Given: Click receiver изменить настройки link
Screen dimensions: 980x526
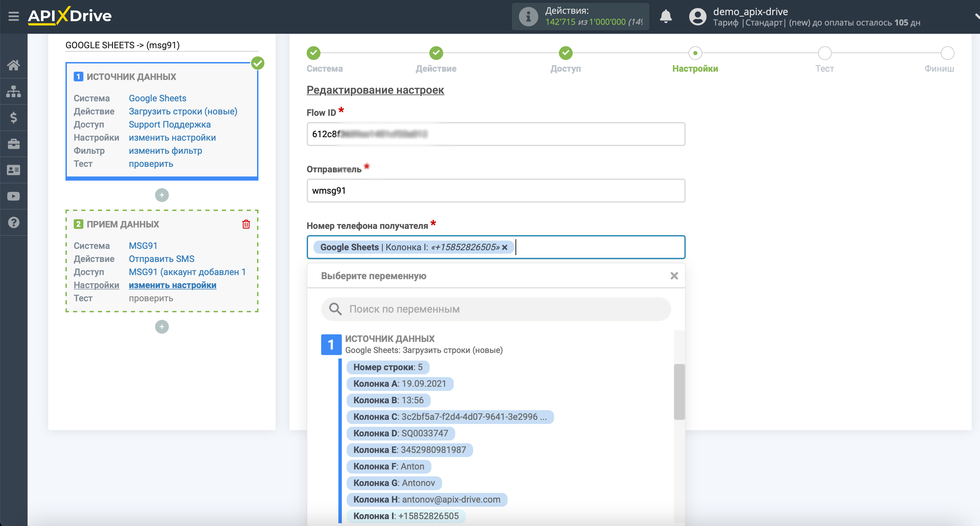Looking at the screenshot, I should (173, 285).
